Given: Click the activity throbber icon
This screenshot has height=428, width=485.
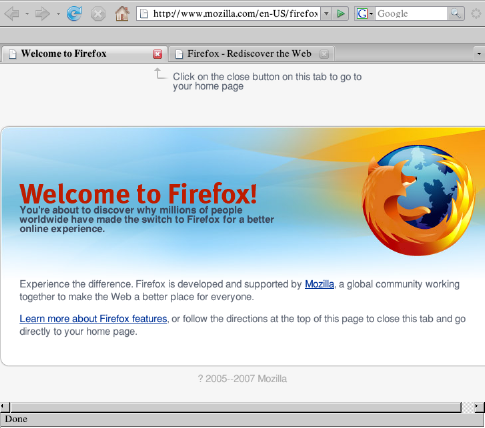Looking at the screenshot, I should coord(477,14).
